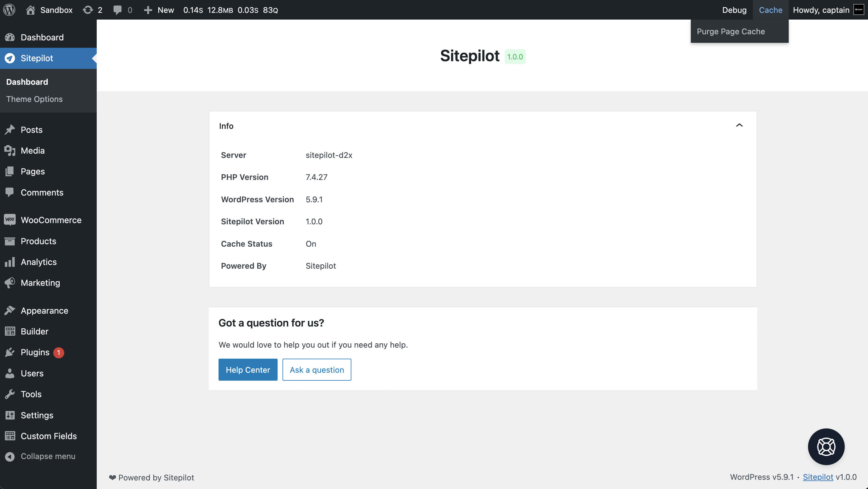The image size is (868, 489).
Task: Click the query monitor performance stats
Action: [230, 10]
